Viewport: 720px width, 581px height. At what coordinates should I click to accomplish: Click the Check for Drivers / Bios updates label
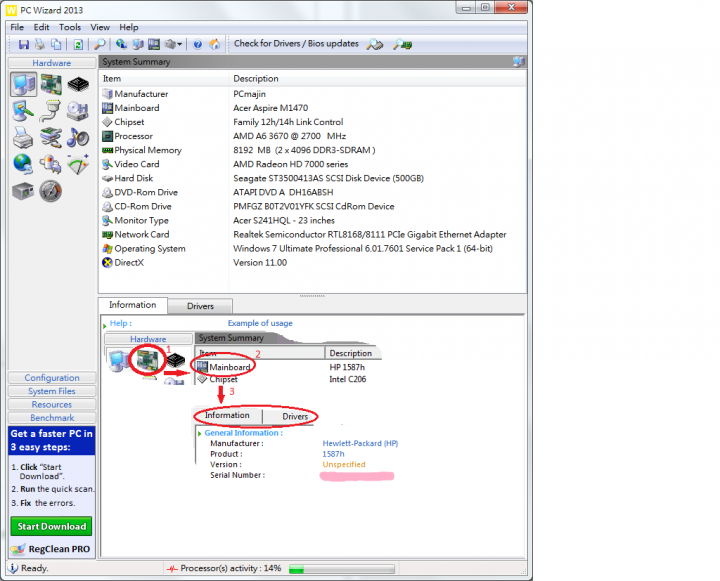(x=296, y=43)
